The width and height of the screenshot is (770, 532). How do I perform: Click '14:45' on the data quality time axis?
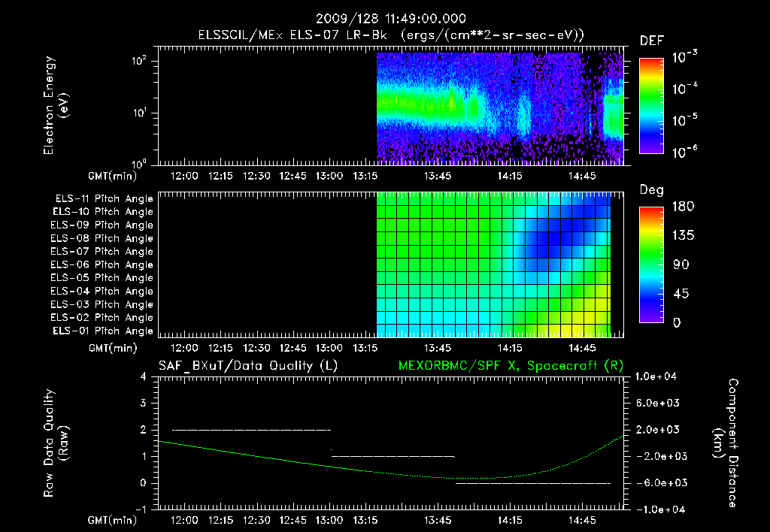[583, 520]
